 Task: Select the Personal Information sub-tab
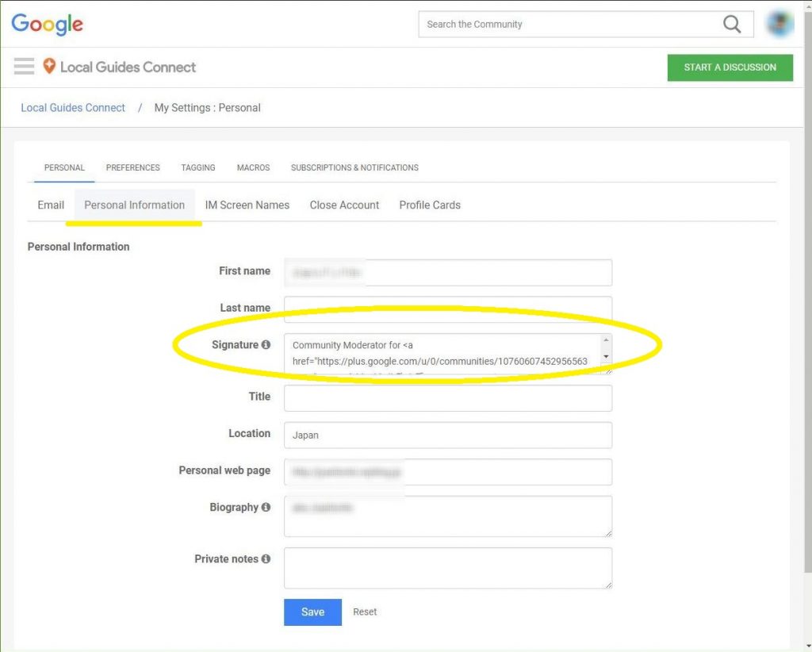pos(135,205)
